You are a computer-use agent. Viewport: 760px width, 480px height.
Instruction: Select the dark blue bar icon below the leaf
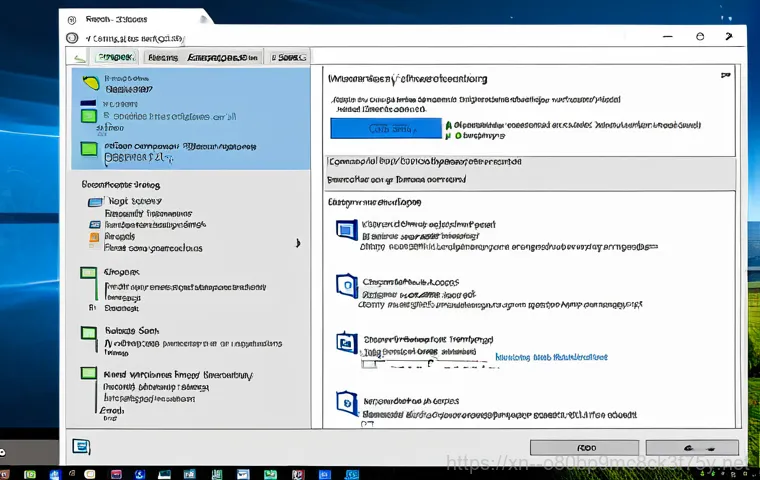tap(88, 103)
